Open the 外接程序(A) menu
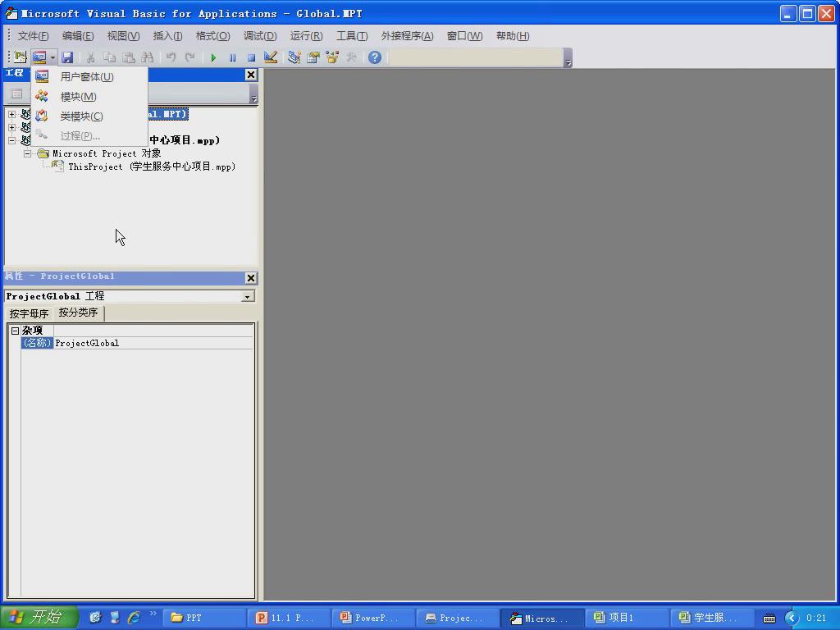This screenshot has height=630, width=840. click(407, 36)
